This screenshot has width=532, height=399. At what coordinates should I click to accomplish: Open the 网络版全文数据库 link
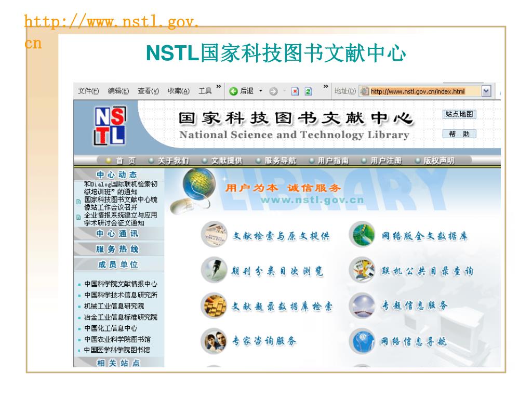(424, 235)
